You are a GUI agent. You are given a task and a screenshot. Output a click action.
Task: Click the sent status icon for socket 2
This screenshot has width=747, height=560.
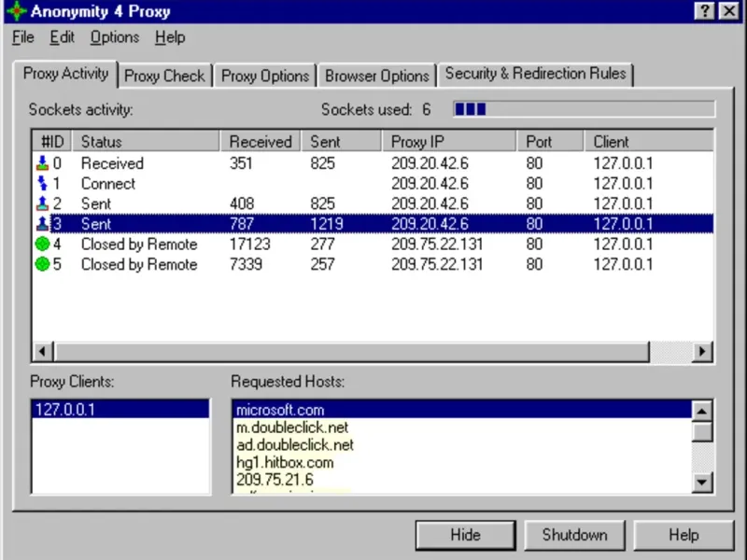tap(42, 204)
